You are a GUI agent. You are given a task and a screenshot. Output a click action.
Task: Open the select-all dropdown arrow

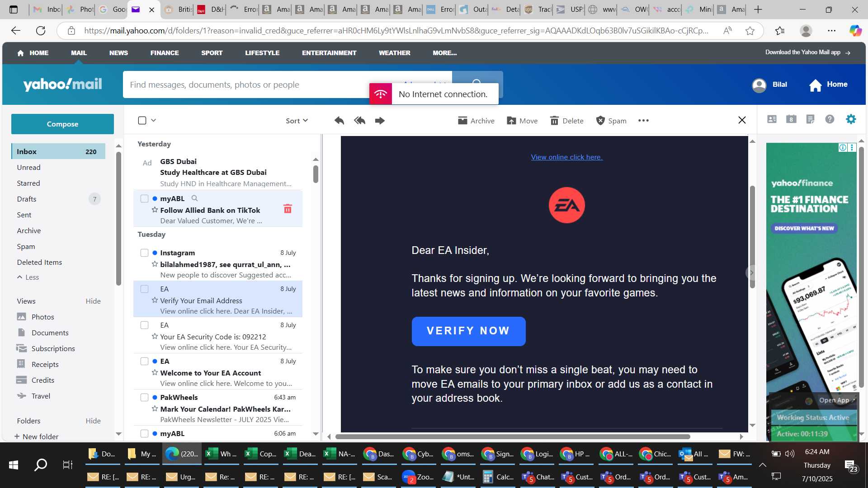click(x=154, y=120)
